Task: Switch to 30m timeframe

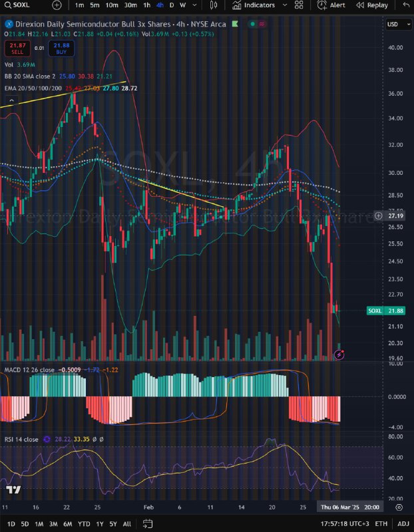Action: pyautogui.click(x=130, y=5)
